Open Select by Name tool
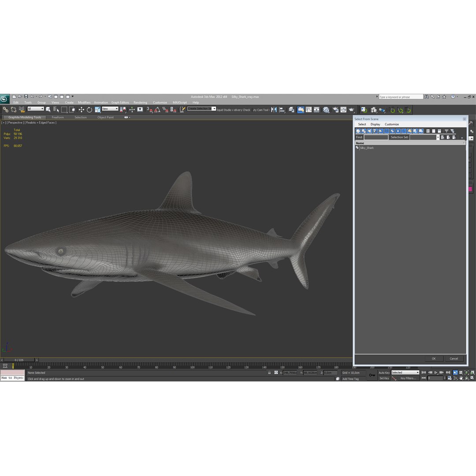 coord(56,110)
